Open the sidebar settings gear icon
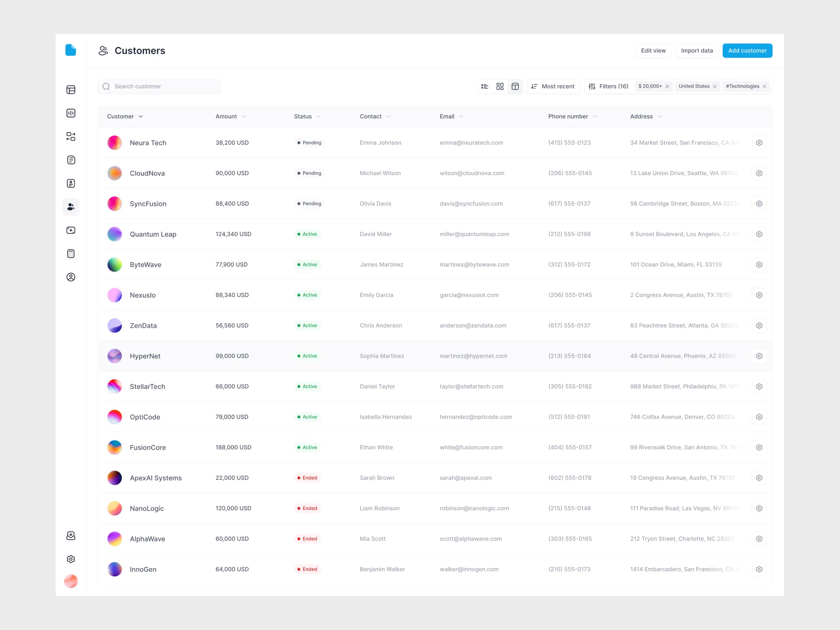The image size is (840, 630). click(x=71, y=559)
